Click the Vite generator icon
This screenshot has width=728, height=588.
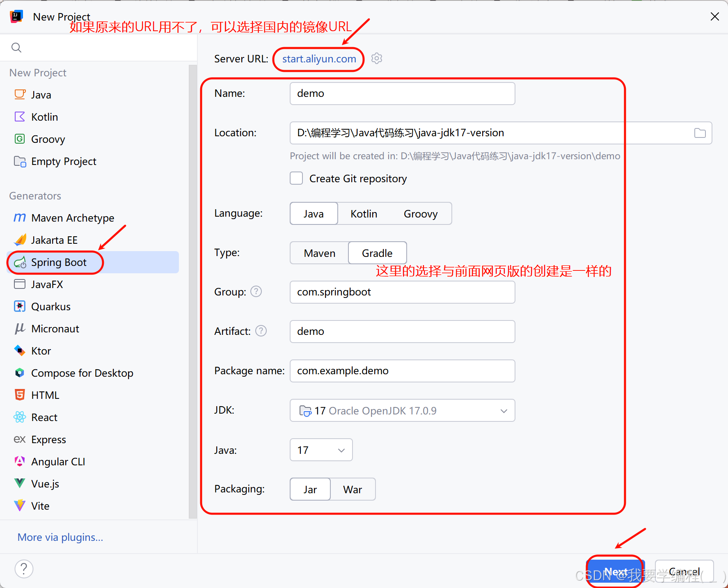click(20, 506)
